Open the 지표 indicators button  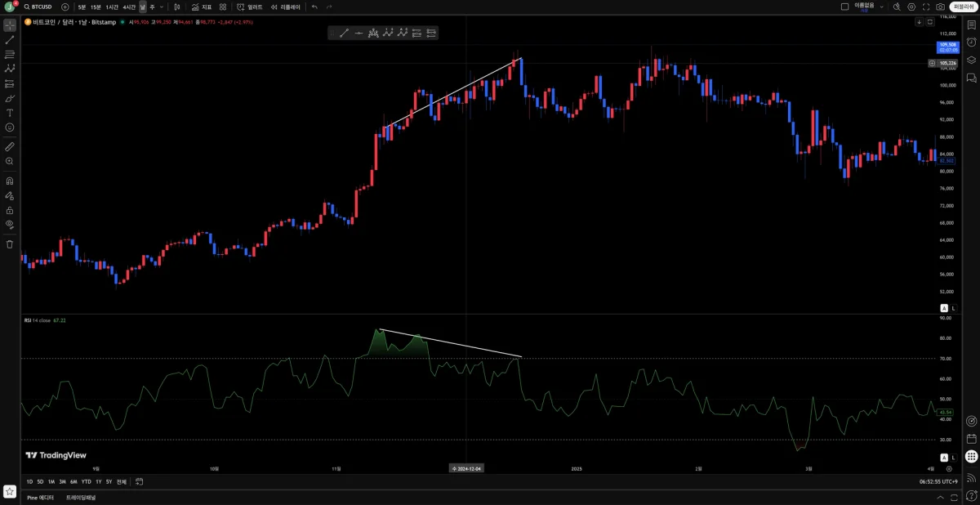tap(202, 7)
